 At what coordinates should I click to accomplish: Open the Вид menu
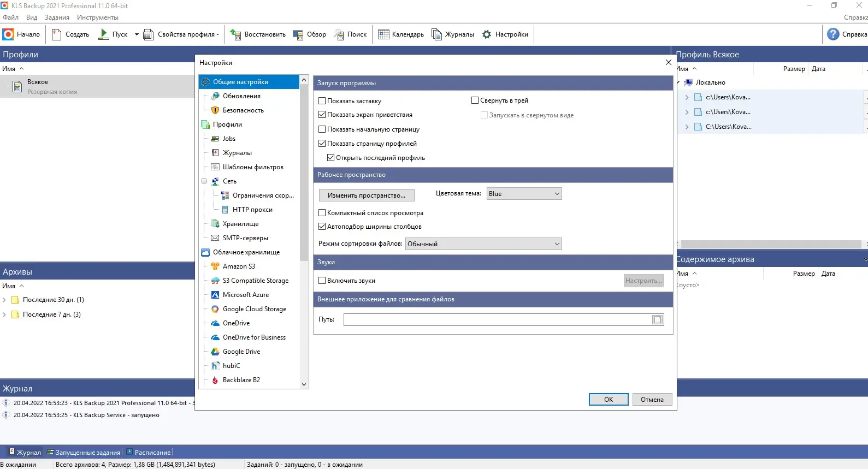coord(32,17)
